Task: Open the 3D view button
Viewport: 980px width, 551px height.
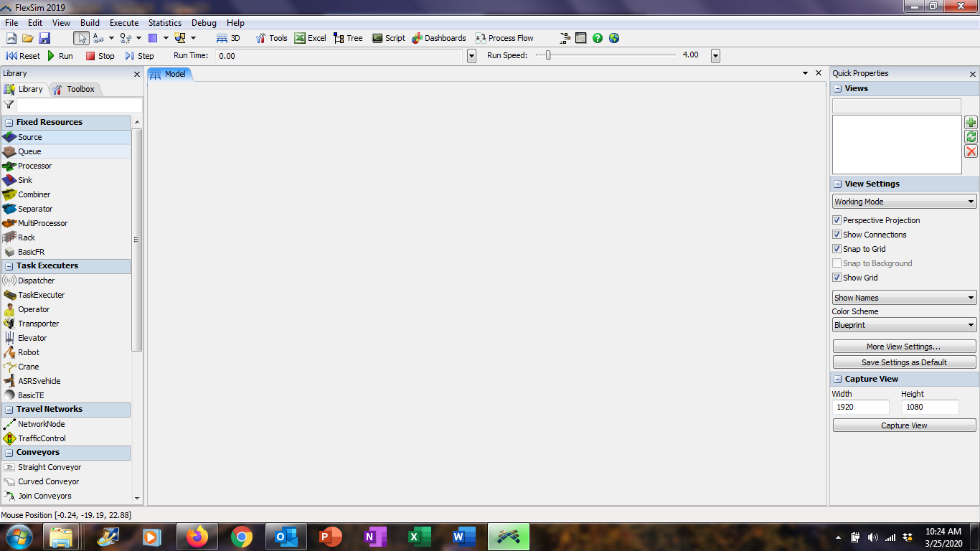Action: 228,38
